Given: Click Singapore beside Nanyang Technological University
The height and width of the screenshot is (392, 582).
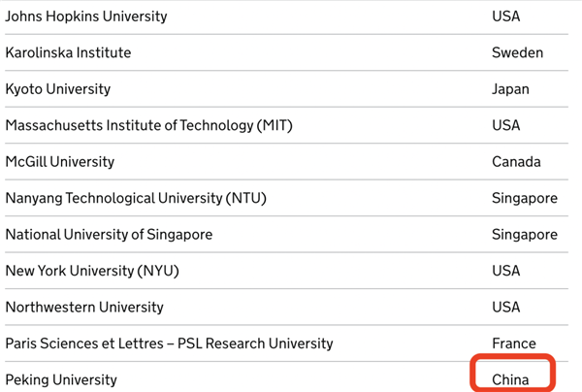Looking at the screenshot, I should click(x=525, y=198).
